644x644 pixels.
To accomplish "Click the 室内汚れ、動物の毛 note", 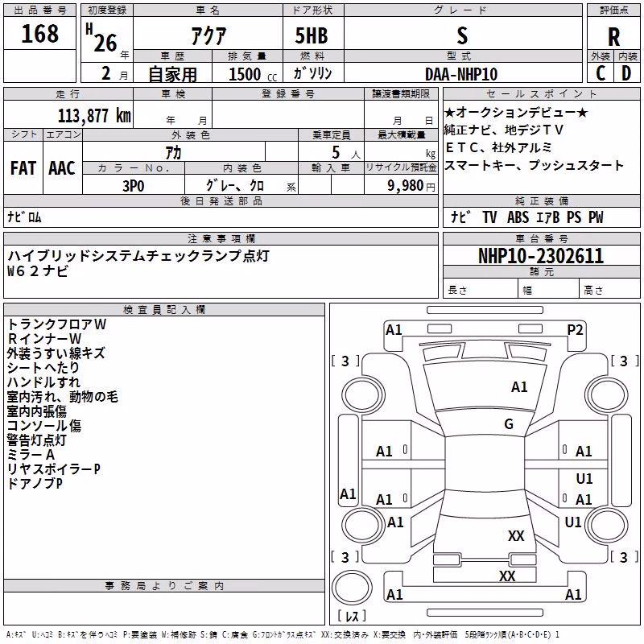I will pos(63,397).
